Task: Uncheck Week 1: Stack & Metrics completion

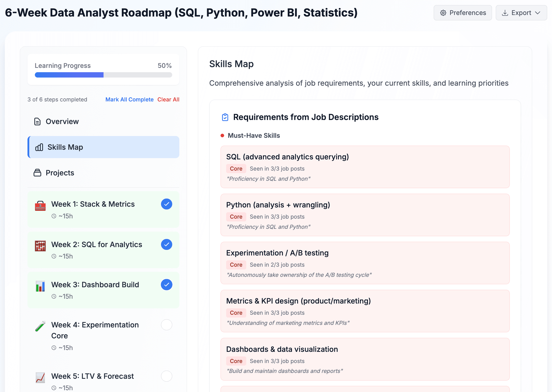Action: point(166,204)
